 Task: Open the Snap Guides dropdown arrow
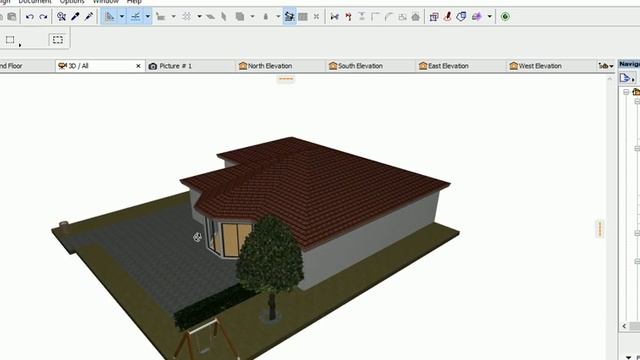147,17
